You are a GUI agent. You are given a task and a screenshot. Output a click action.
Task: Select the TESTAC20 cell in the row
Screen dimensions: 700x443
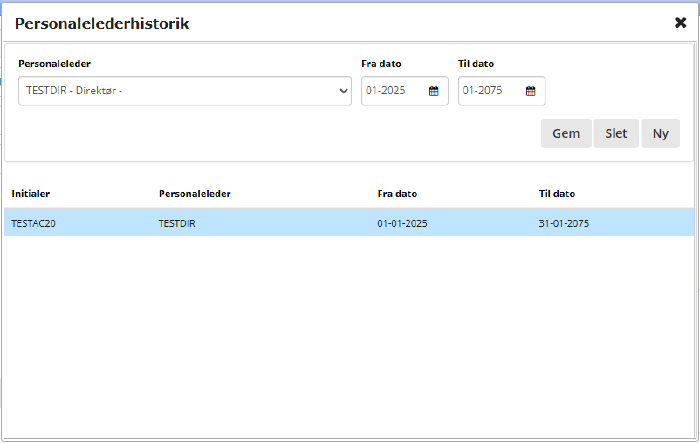[33, 223]
